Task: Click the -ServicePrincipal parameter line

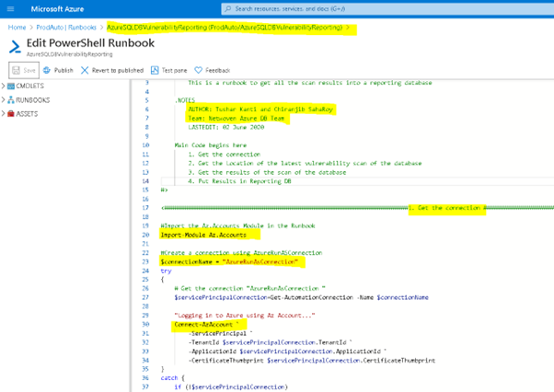Action: pyautogui.click(x=221, y=333)
